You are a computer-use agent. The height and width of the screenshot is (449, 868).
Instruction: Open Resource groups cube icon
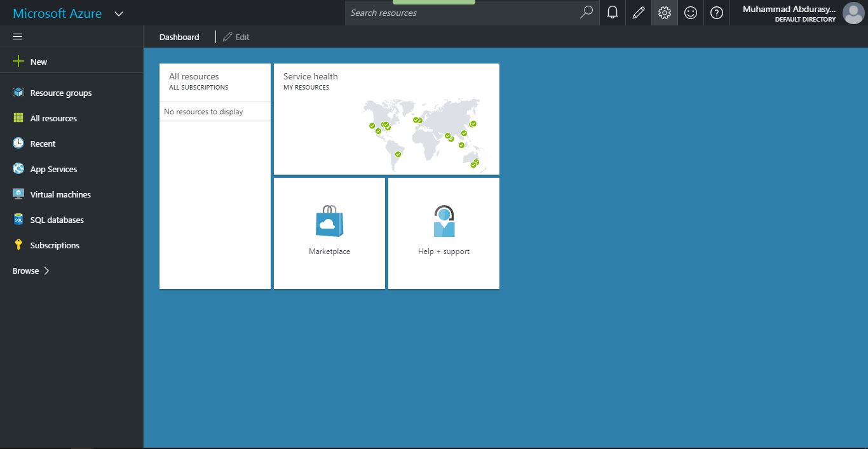[x=18, y=93]
